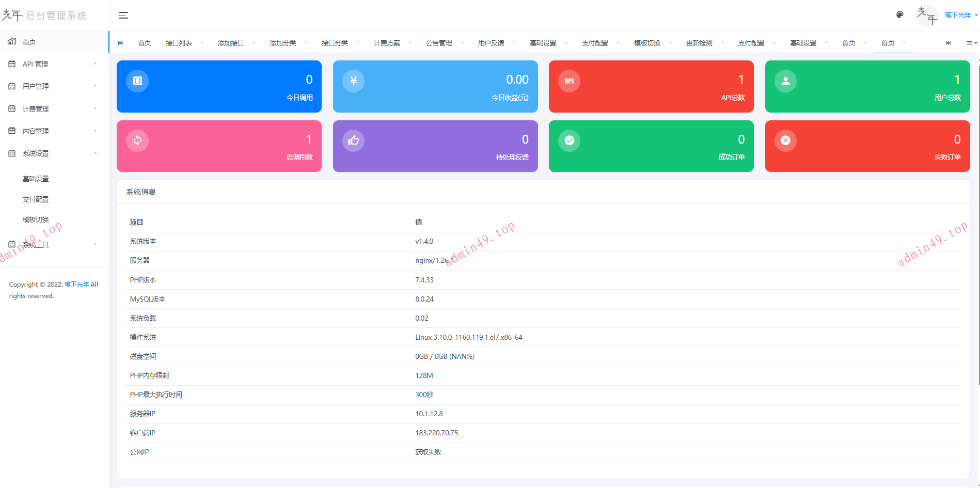Viewport: 980px width, 488px height.
Task: Click the user avatar image in header
Action: coord(927,15)
